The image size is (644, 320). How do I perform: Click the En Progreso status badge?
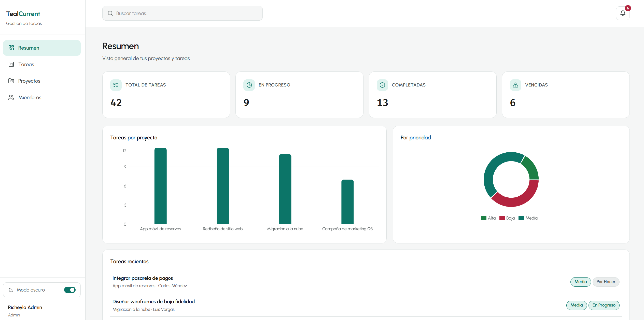pyautogui.click(x=604, y=305)
